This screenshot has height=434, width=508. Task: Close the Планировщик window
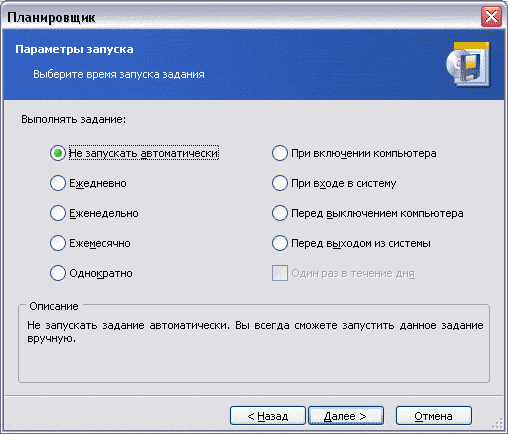(491, 16)
